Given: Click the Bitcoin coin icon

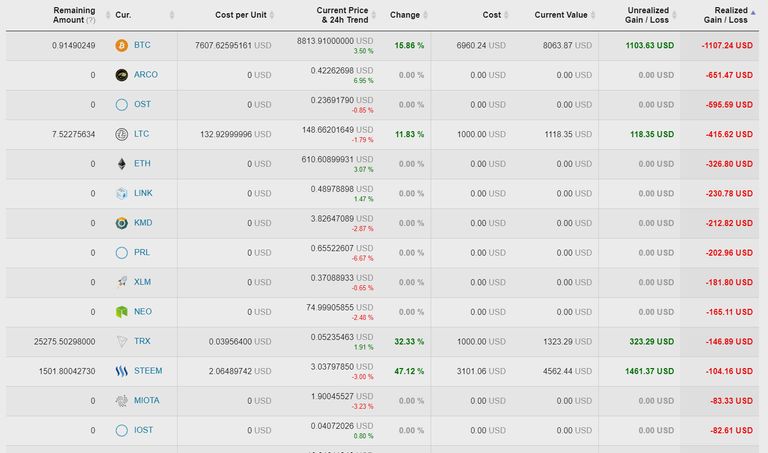Looking at the screenshot, I should pyautogui.click(x=121, y=46).
